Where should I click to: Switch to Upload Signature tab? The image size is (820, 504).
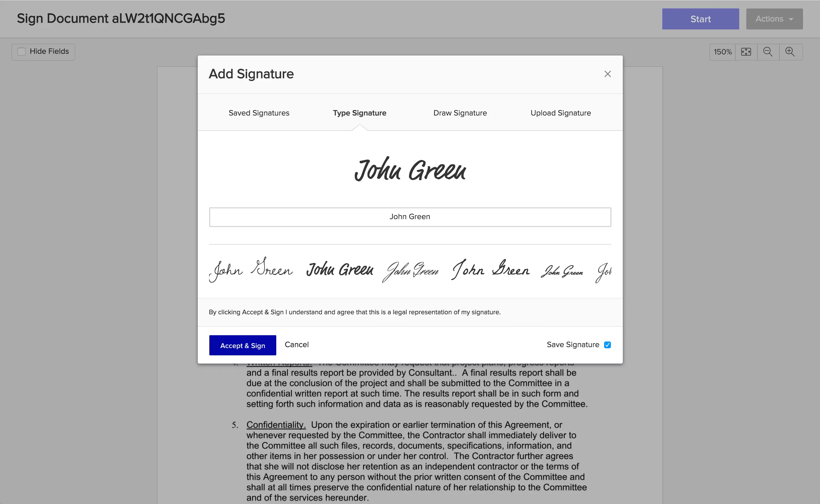[560, 112]
